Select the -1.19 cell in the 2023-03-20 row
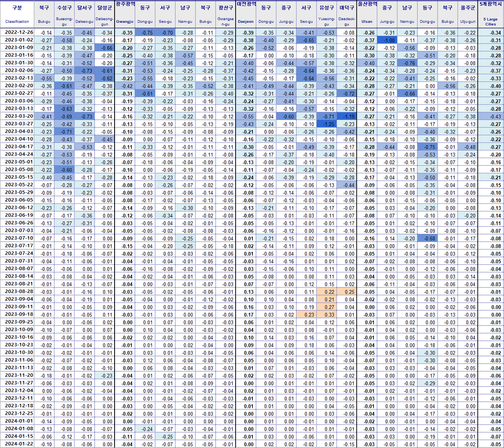Viewport: 504px width, 448px height. [x=347, y=116]
